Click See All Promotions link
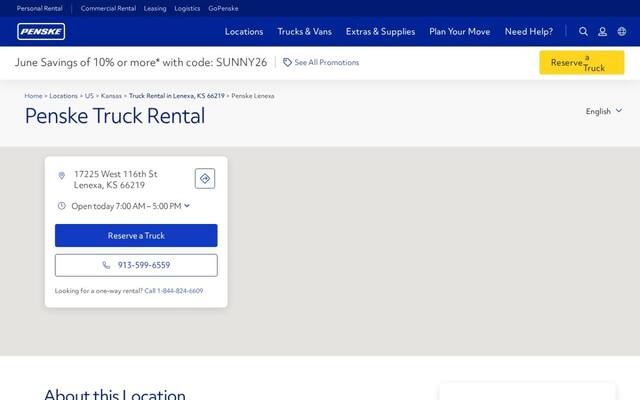640x400 pixels. coord(327,62)
